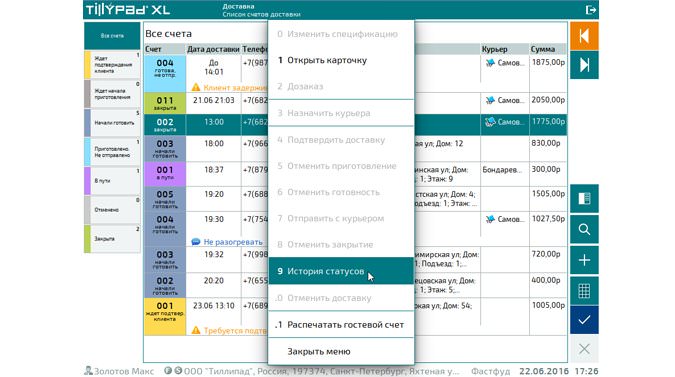Screen dimensions: 675x377
Task: Choose 'Открыть карточку' from context menu
Action: click(x=341, y=60)
